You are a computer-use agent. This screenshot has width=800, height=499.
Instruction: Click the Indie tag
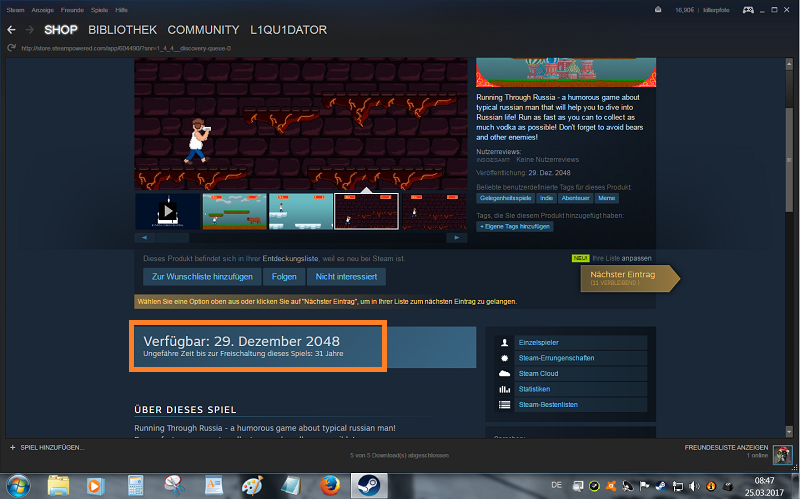click(x=546, y=198)
